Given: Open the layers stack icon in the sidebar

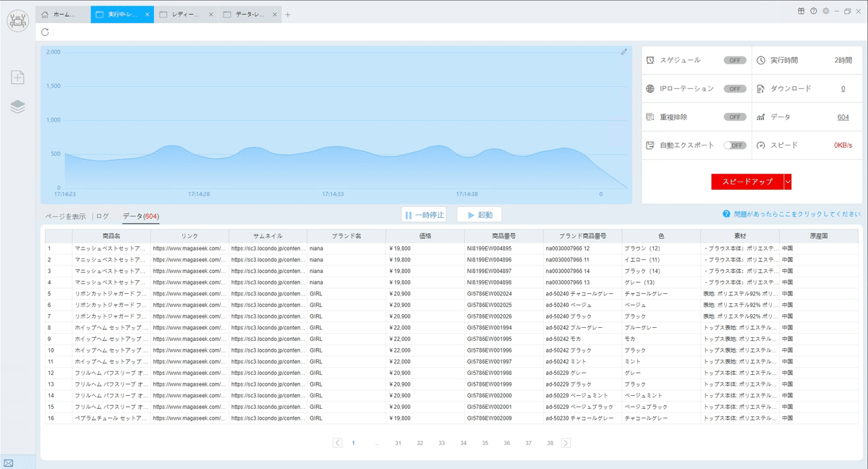Looking at the screenshot, I should pyautogui.click(x=17, y=107).
